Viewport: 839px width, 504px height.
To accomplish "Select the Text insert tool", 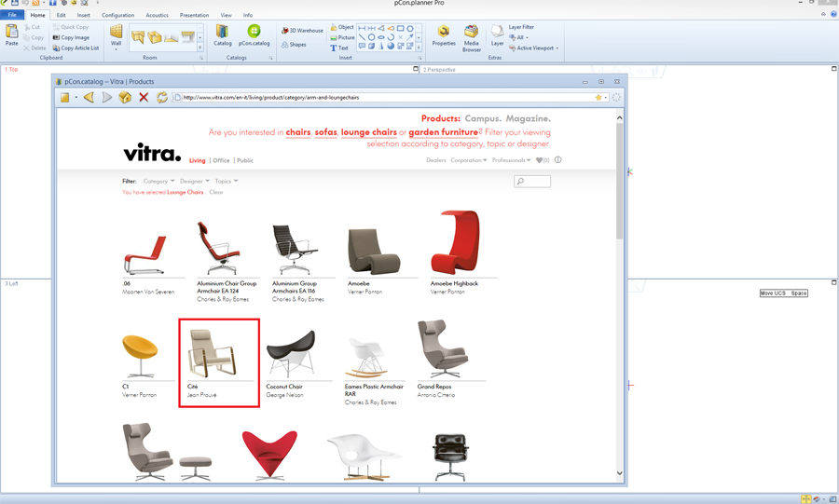I will pyautogui.click(x=339, y=48).
